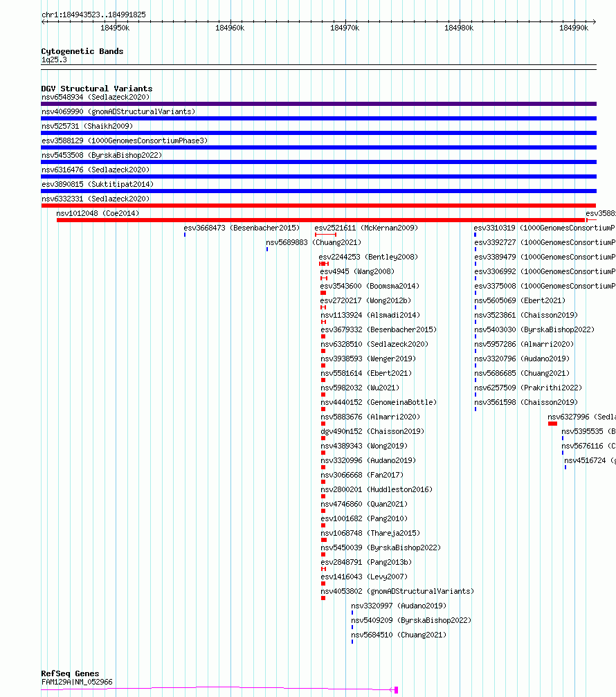Click esv1416043 (Levy2007) variant label
Screen dimensions: 616x697
[364, 576]
